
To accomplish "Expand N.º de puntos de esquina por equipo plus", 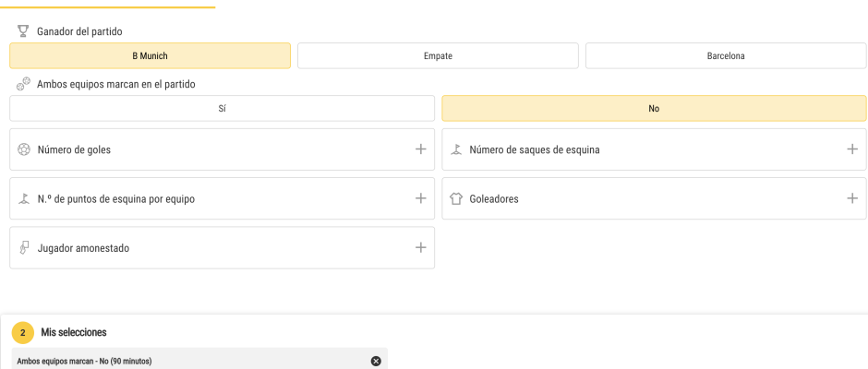I will 421,198.
